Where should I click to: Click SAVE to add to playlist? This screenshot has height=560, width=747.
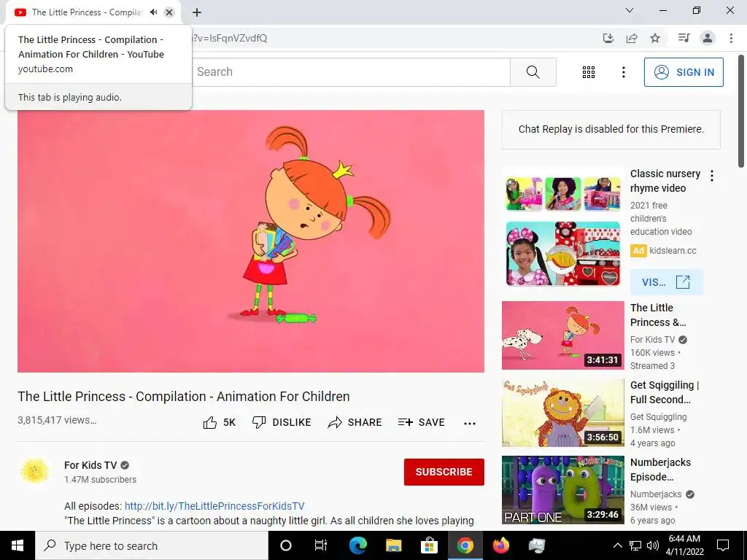pos(421,422)
